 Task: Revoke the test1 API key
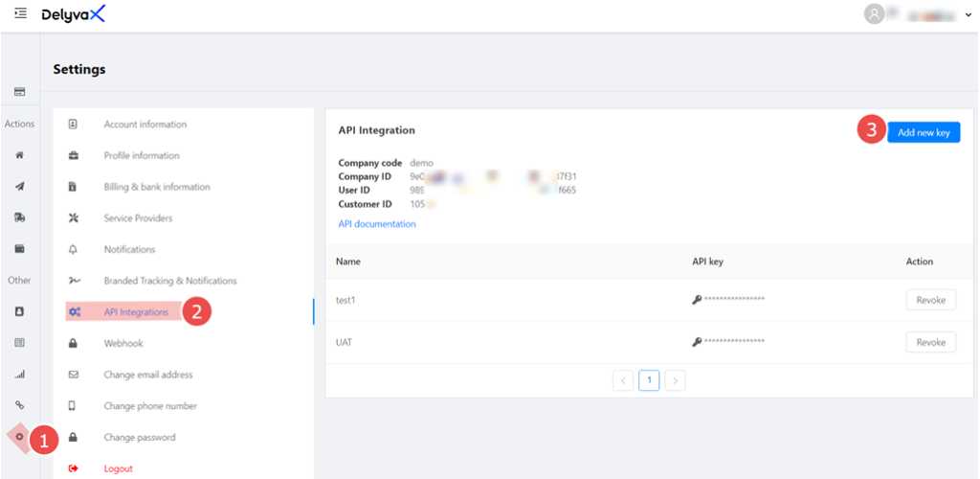pyautogui.click(x=930, y=300)
